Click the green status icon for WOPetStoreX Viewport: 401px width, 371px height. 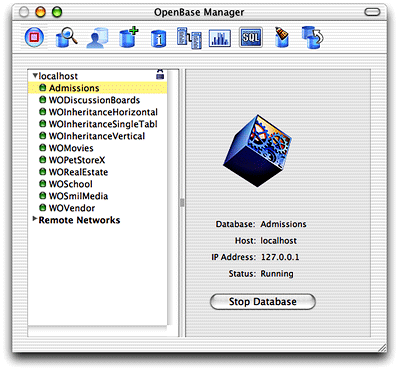(x=42, y=160)
